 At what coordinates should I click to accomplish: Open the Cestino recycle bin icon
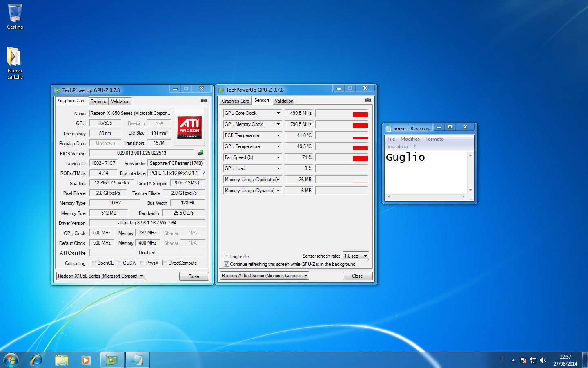click(15, 16)
